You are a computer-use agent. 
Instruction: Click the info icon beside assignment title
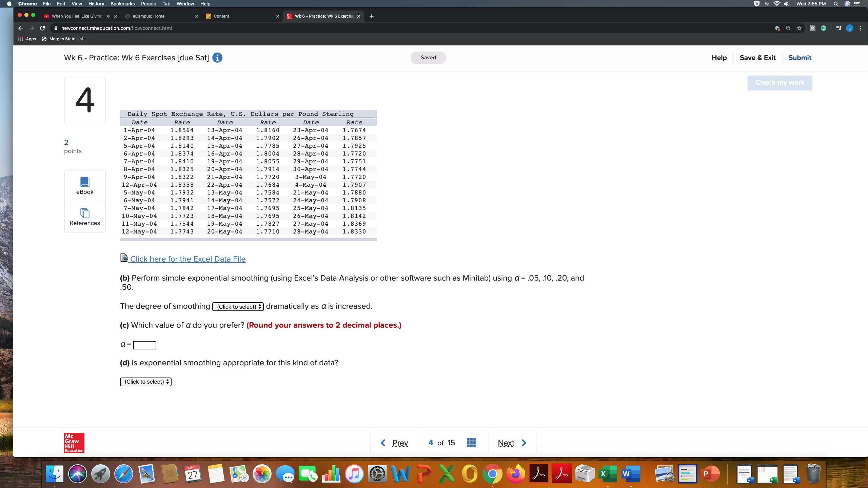[x=217, y=58]
